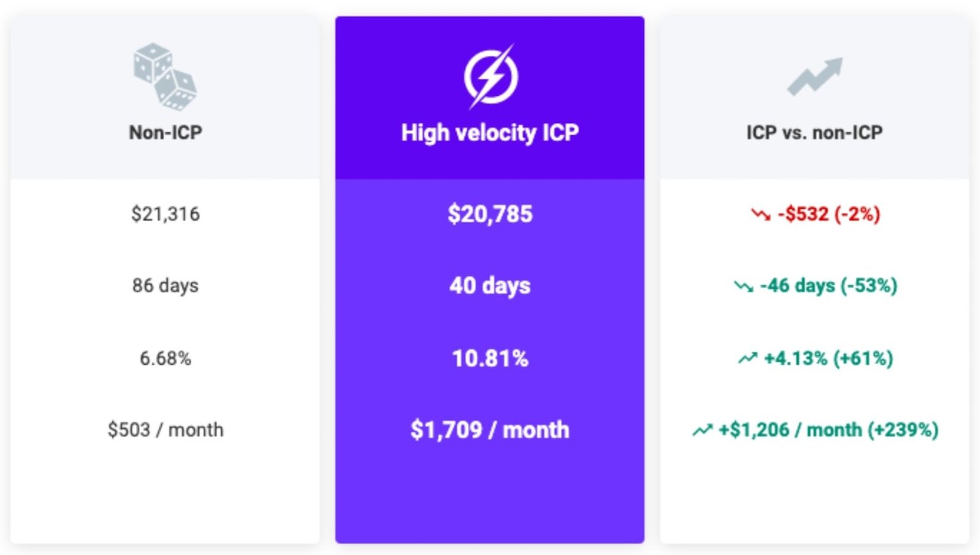Click the gray upward trend arrow icon
The image size is (980, 555).
(815, 77)
